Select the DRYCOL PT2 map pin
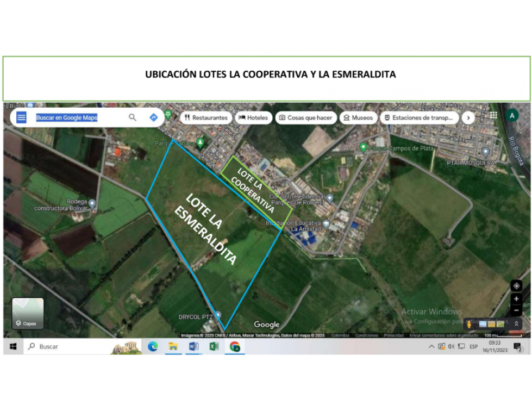The image size is (532, 399). pos(218,315)
